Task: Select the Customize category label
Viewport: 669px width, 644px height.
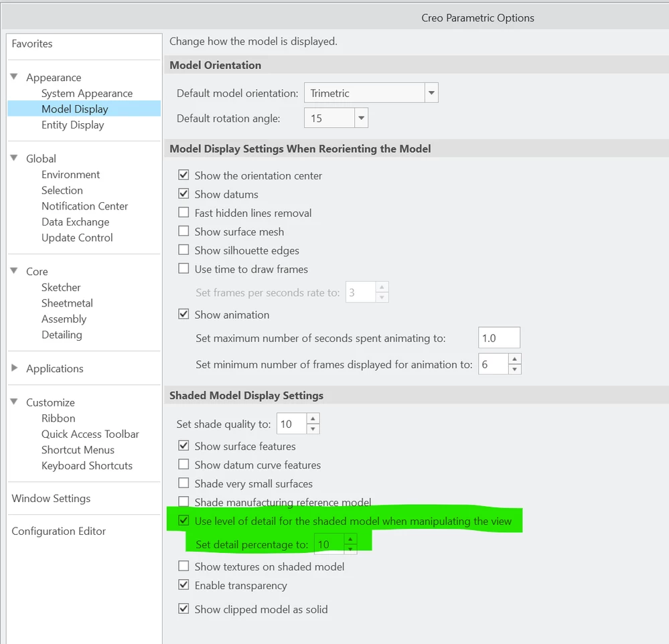Action: (50, 402)
